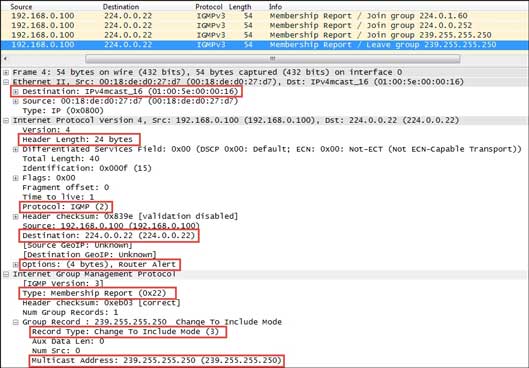Image resolution: width=529 pixels, height=368 pixels.
Task: Collapse the Internet Group Management Protocol section
Action: tap(6, 274)
